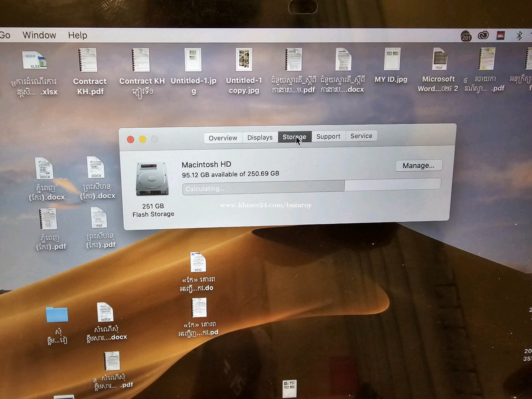This screenshot has height=399, width=532.
Task: Open the Window menu
Action: coord(39,35)
